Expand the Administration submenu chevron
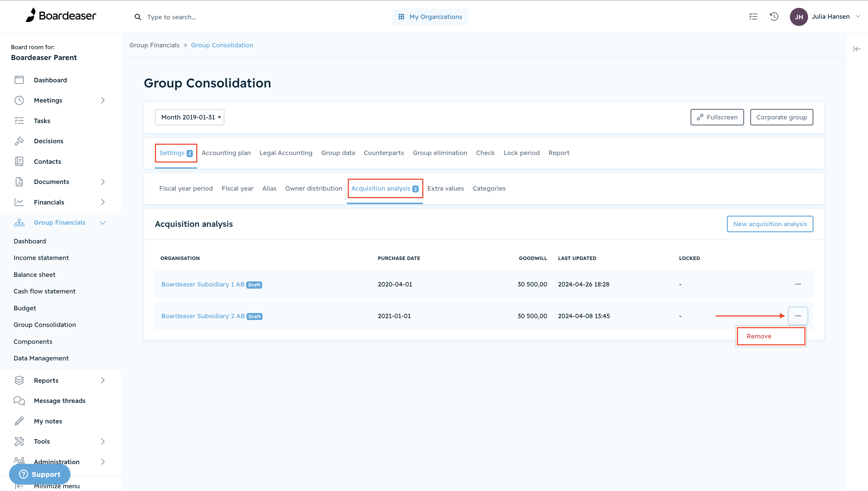Image resolution: width=868 pixels, height=491 pixels. 103,462
